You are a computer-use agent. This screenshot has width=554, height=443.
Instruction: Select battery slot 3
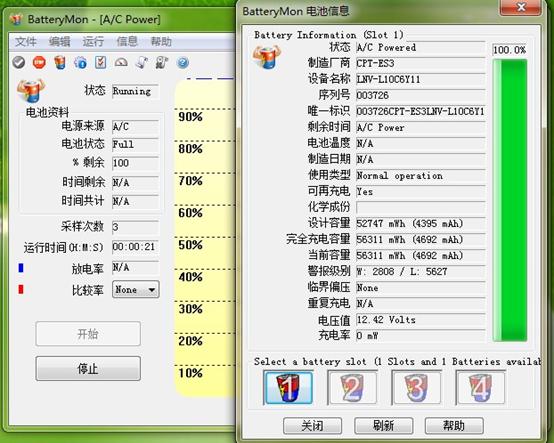416,387
